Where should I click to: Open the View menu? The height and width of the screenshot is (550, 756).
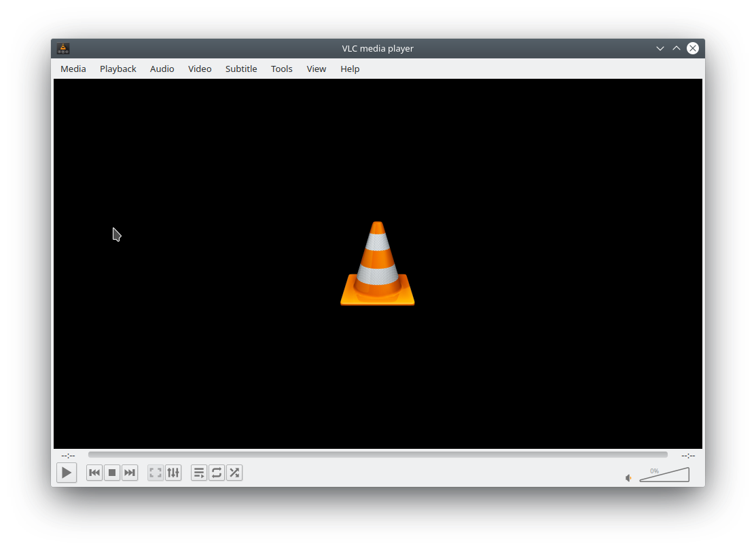click(317, 69)
